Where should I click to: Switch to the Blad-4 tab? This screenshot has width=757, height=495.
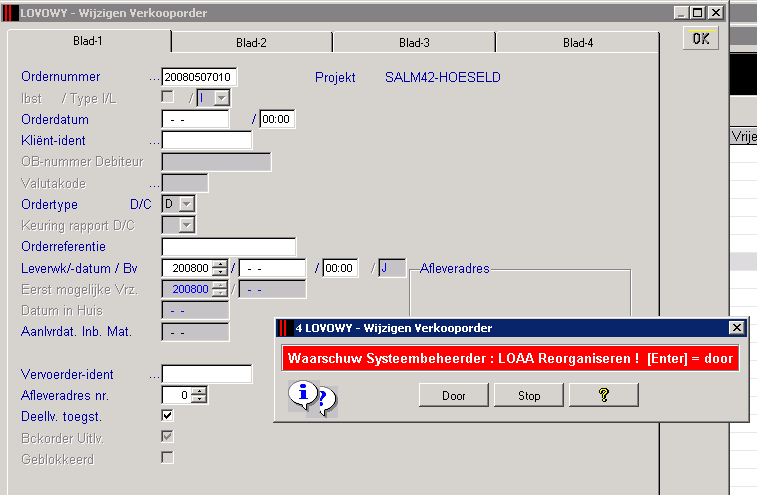coord(578,43)
